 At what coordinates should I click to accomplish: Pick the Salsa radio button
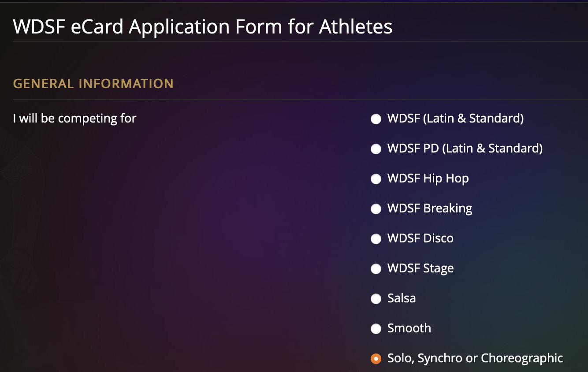pyautogui.click(x=376, y=299)
